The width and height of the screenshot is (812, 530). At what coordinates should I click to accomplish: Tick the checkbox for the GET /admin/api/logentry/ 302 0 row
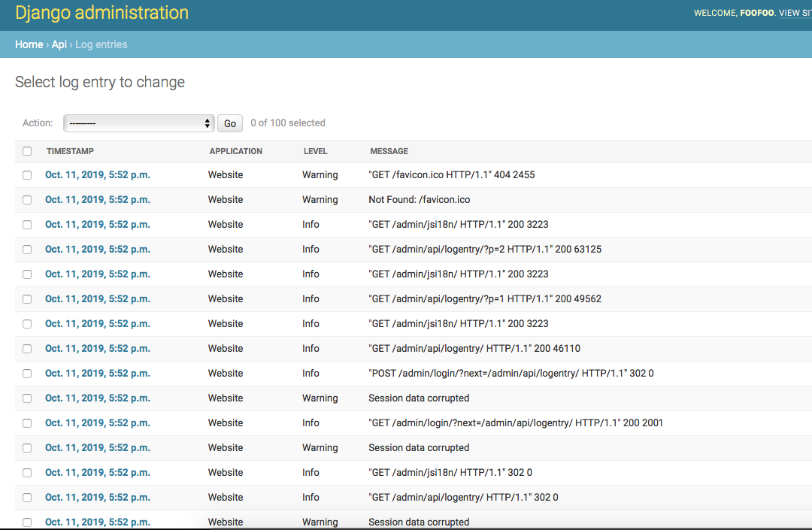27,498
